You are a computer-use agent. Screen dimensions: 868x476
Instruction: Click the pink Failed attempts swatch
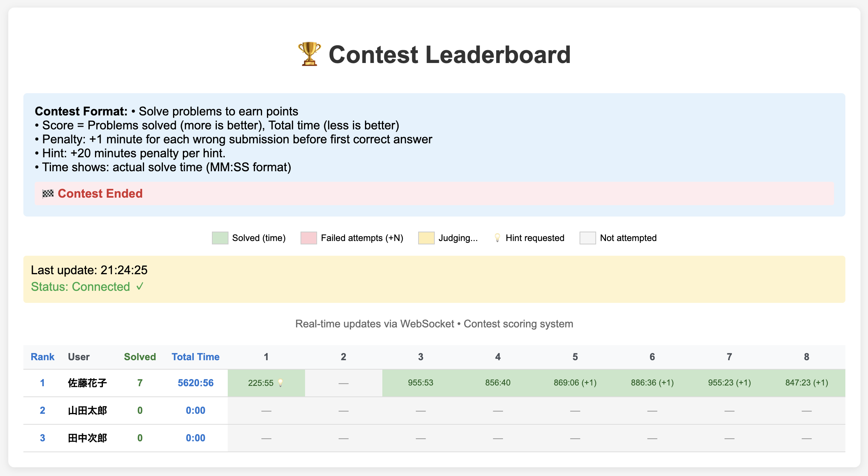pos(308,238)
